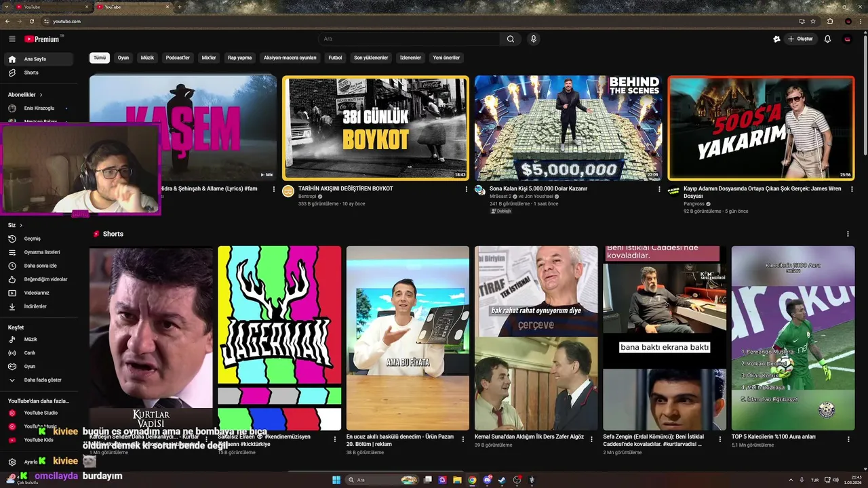This screenshot has width=868, height=488.
Task: Start voice search with microphone icon
Action: click(534, 39)
